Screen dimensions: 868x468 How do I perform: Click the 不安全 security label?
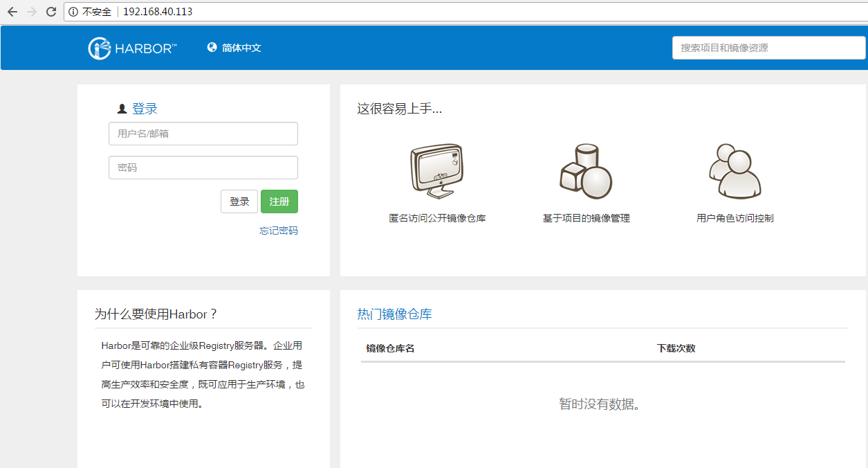point(97,12)
